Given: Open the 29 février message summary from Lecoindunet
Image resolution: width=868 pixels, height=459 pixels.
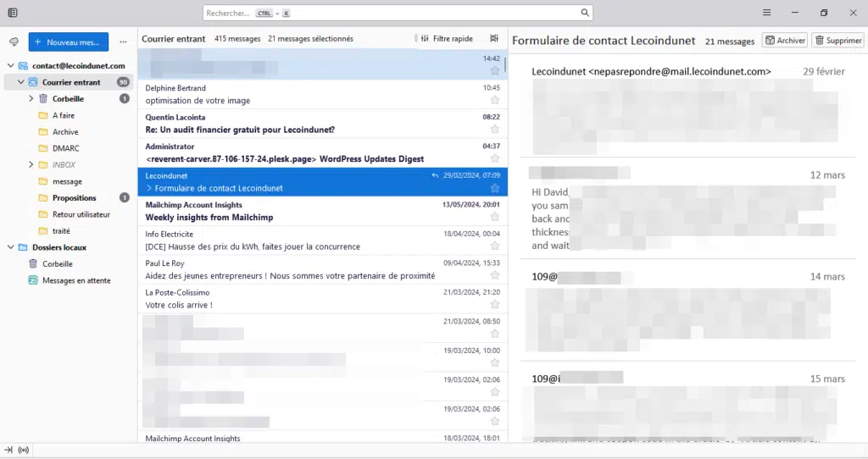Looking at the screenshot, I should [688, 108].
